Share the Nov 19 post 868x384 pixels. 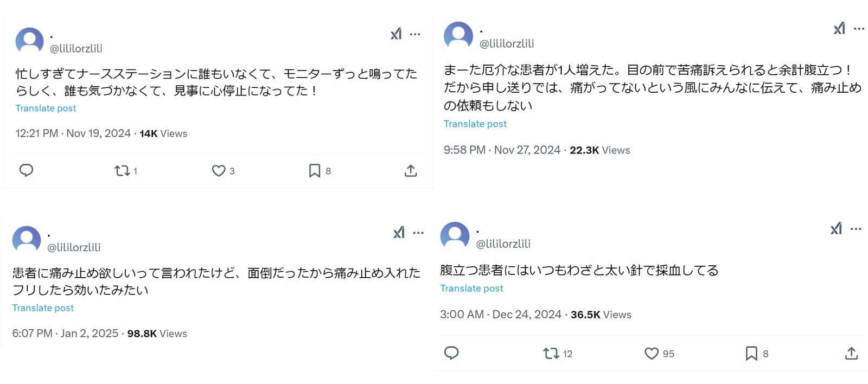[411, 170]
